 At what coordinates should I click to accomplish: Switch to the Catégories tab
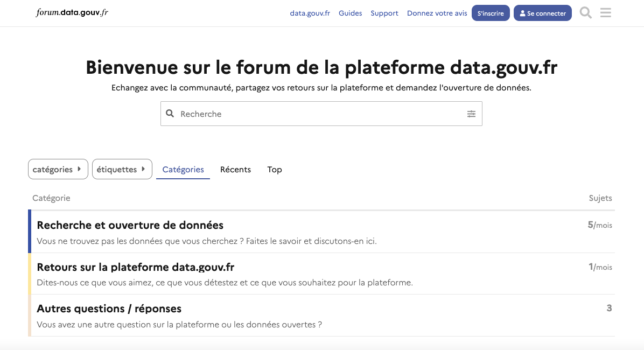[x=183, y=170]
